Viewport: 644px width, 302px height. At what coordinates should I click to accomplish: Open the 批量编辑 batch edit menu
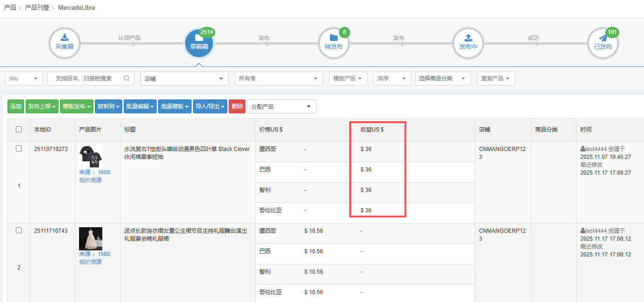tap(140, 106)
